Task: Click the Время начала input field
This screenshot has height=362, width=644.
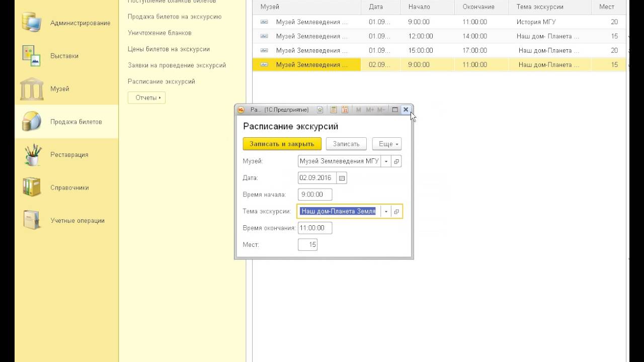Action: (x=315, y=195)
